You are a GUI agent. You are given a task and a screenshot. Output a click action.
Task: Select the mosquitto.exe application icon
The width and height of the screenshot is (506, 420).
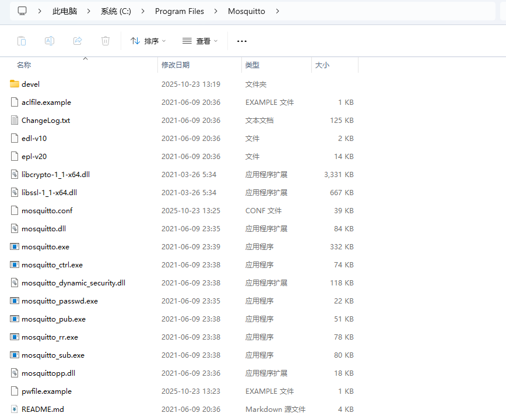[x=15, y=246]
